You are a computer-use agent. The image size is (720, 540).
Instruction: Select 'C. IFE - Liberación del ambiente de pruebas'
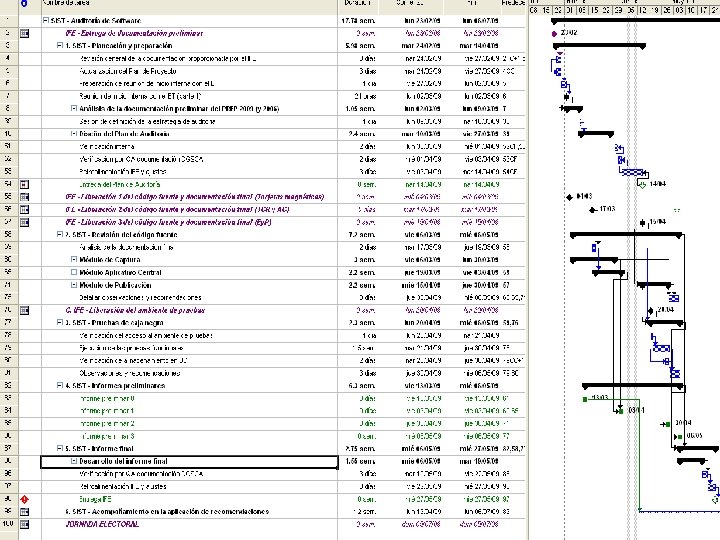click(x=135, y=311)
